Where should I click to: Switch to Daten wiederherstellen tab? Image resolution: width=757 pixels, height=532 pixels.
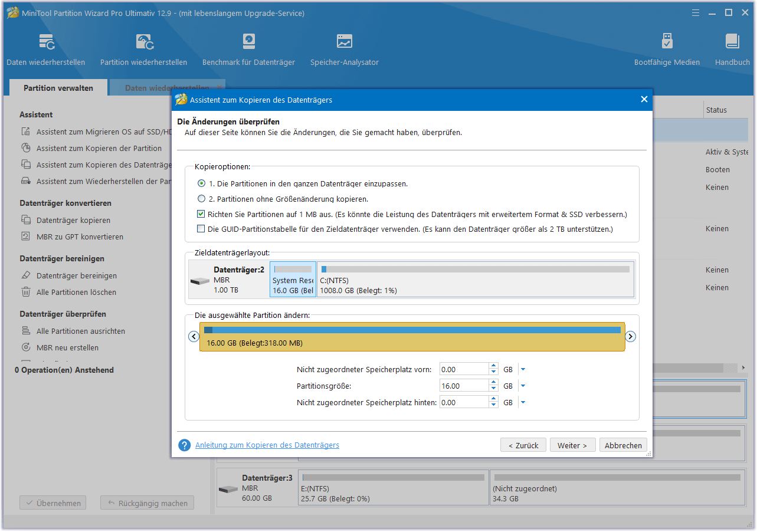coord(167,88)
